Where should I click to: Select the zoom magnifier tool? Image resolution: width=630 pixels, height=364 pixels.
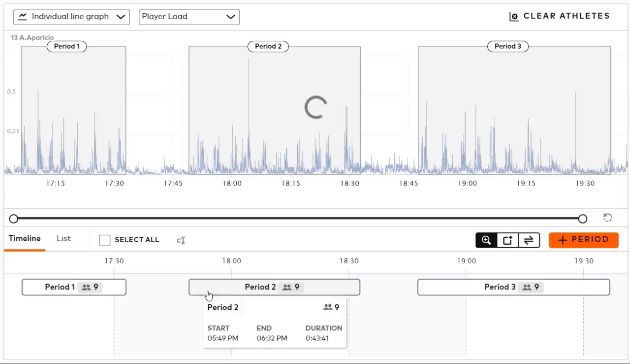(x=486, y=240)
